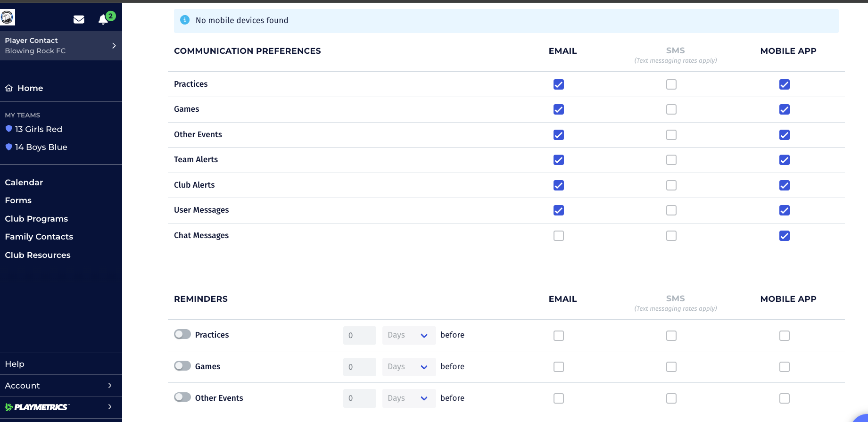This screenshot has height=422, width=868.
Task: Check SMS for the Other Events reminder
Action: tap(671, 398)
